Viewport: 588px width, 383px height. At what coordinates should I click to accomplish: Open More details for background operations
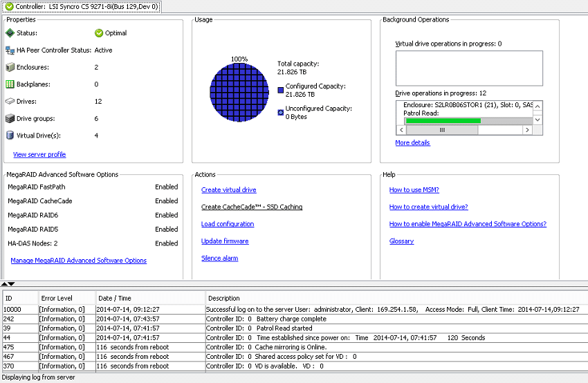(x=412, y=143)
